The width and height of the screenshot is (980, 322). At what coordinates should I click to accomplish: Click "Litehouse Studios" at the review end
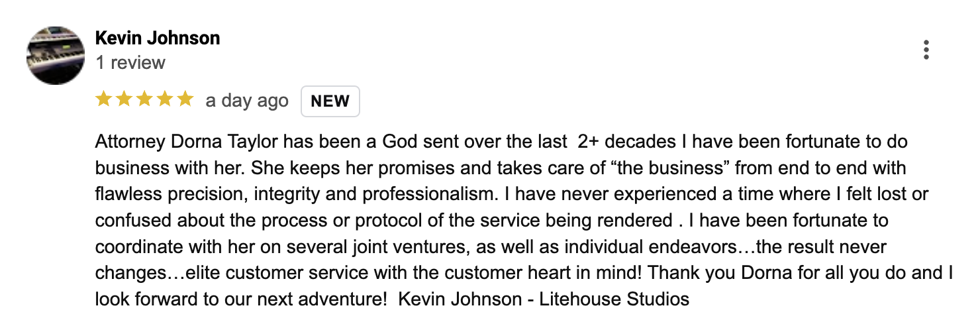point(614,299)
